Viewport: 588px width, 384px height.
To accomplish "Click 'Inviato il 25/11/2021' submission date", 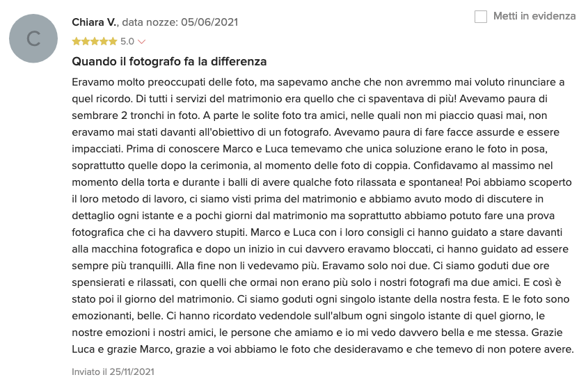I will (113, 371).
